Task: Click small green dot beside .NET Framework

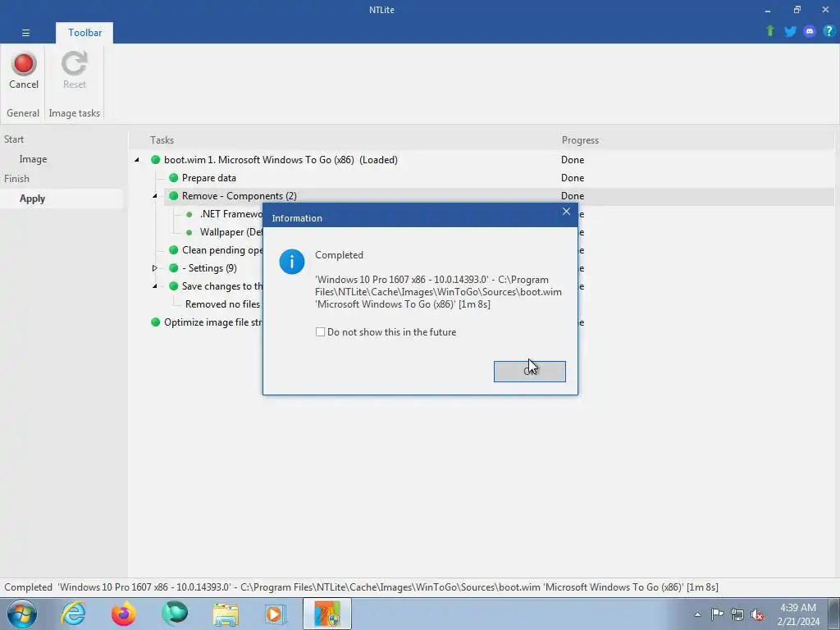Action: pyautogui.click(x=189, y=214)
